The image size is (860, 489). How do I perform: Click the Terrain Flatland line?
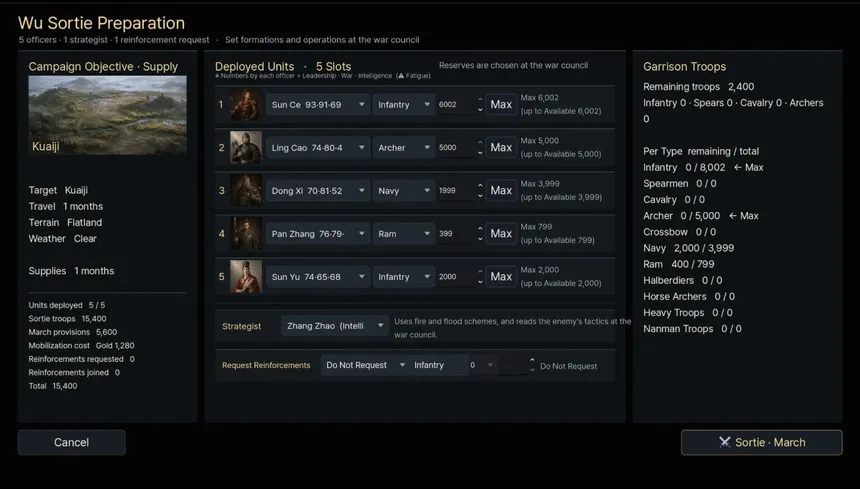(x=65, y=223)
